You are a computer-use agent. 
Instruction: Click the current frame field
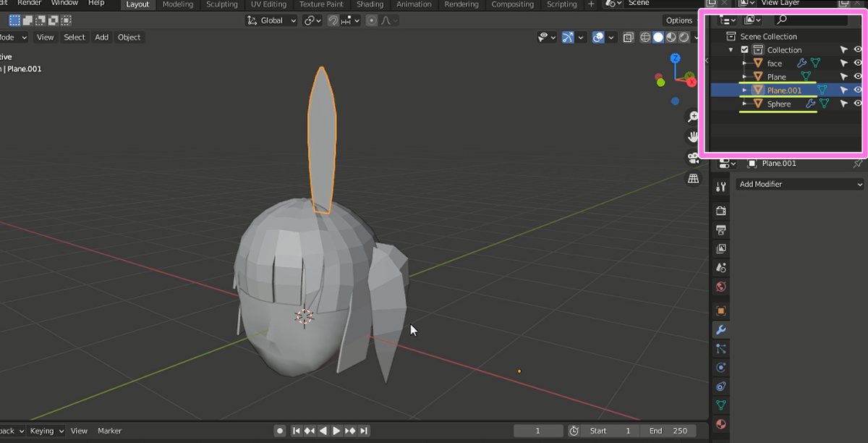537,431
